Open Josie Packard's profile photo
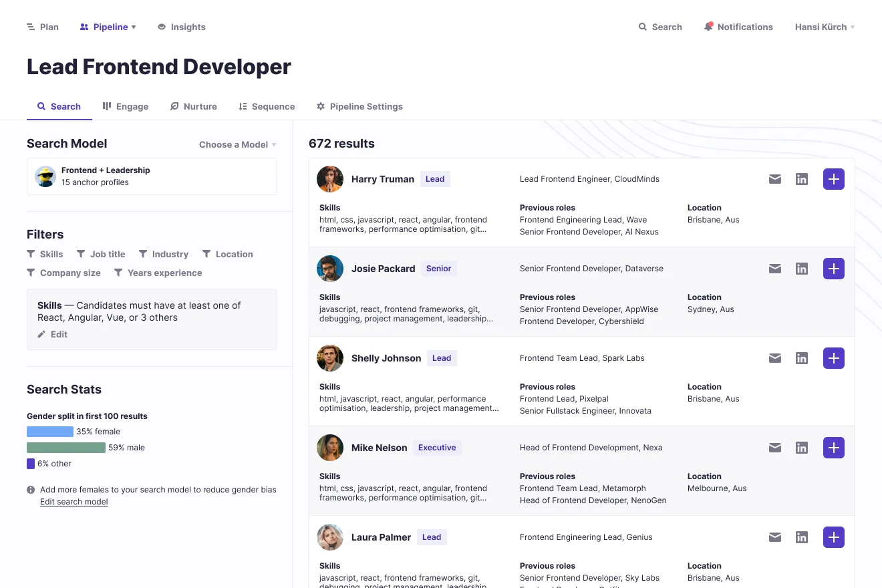882x588 pixels. pos(330,269)
